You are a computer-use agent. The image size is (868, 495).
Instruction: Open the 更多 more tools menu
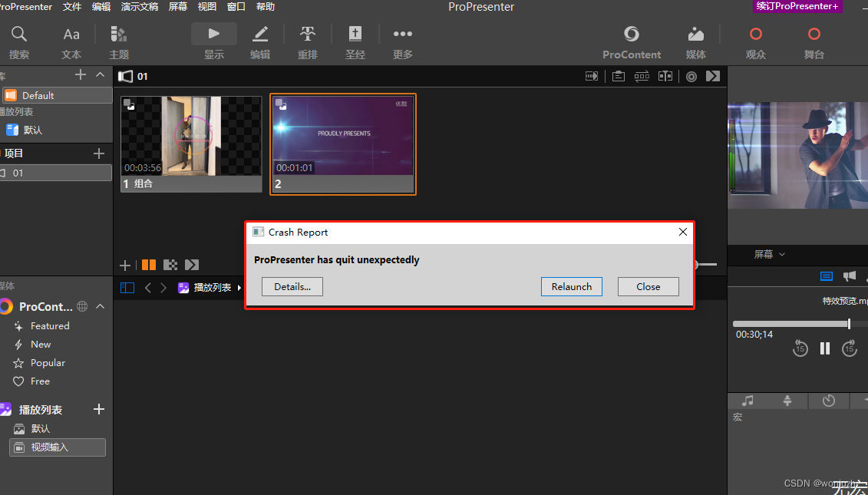[x=402, y=42]
